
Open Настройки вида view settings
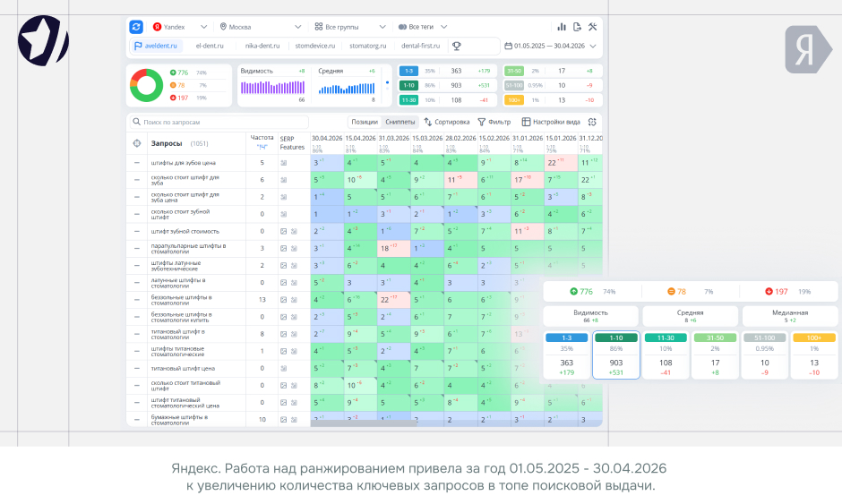[x=551, y=122]
